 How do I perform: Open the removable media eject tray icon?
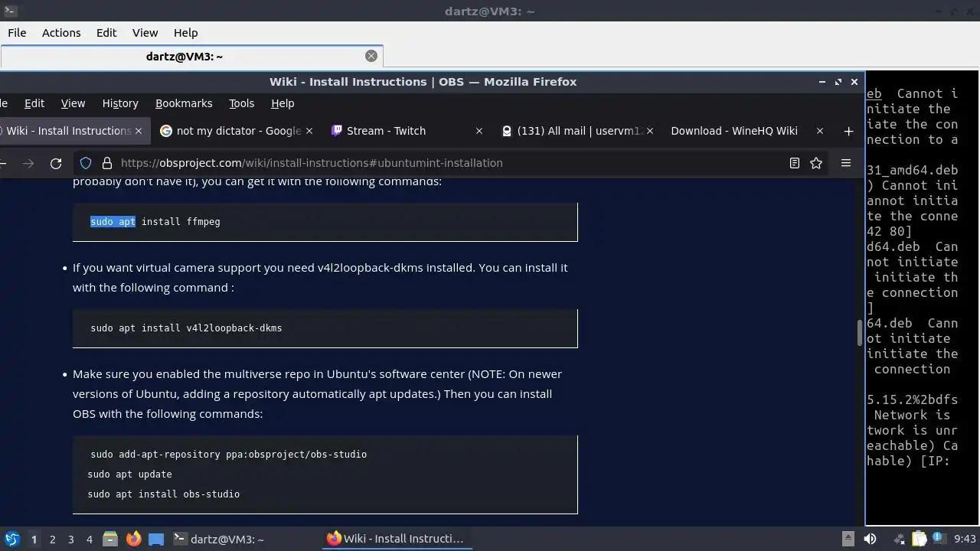tap(848, 539)
